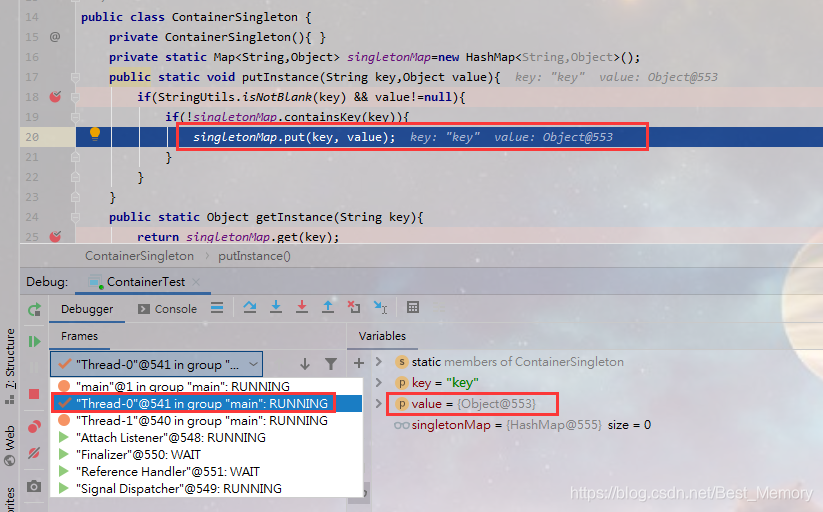Click putInstance() breadcrumb
Screen dimensions: 823x512
point(255,256)
